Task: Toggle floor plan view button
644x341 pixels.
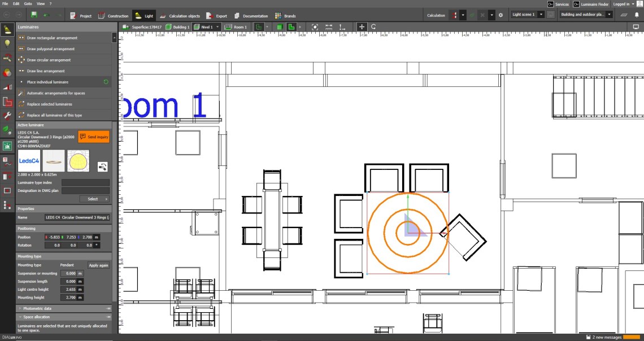Action: point(291,27)
